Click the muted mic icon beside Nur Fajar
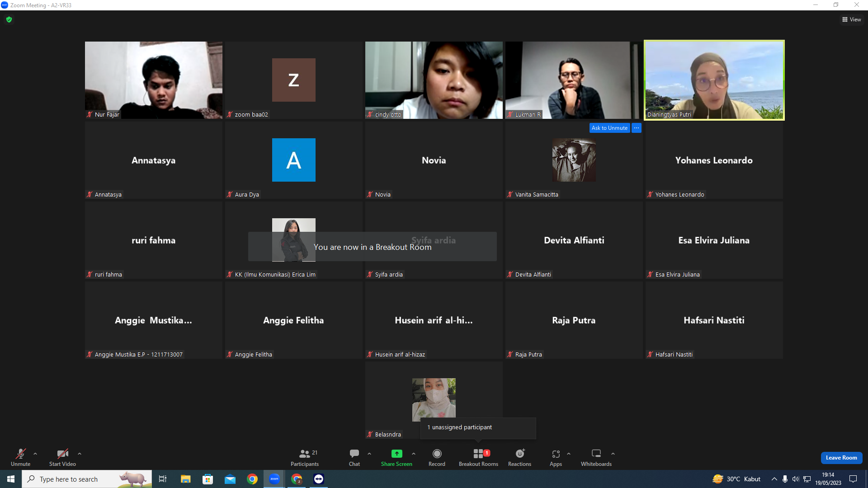This screenshot has width=868, height=488. [x=90, y=115]
